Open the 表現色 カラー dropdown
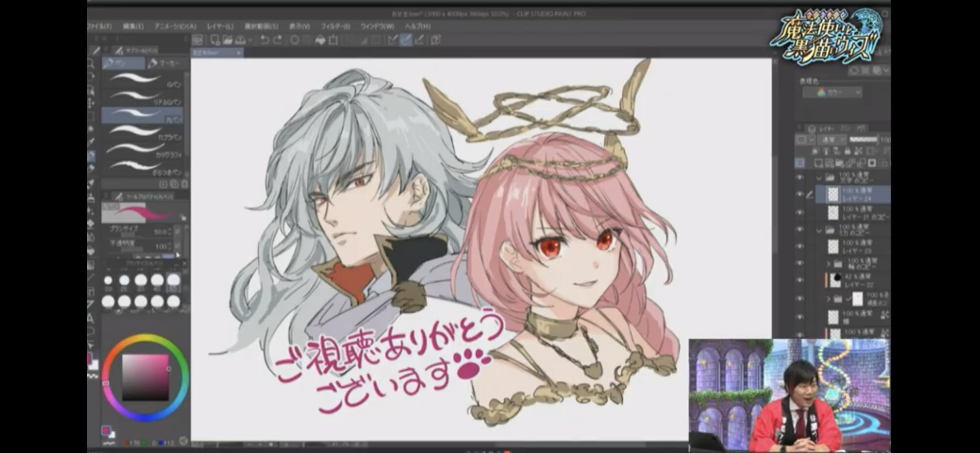 click(x=832, y=92)
